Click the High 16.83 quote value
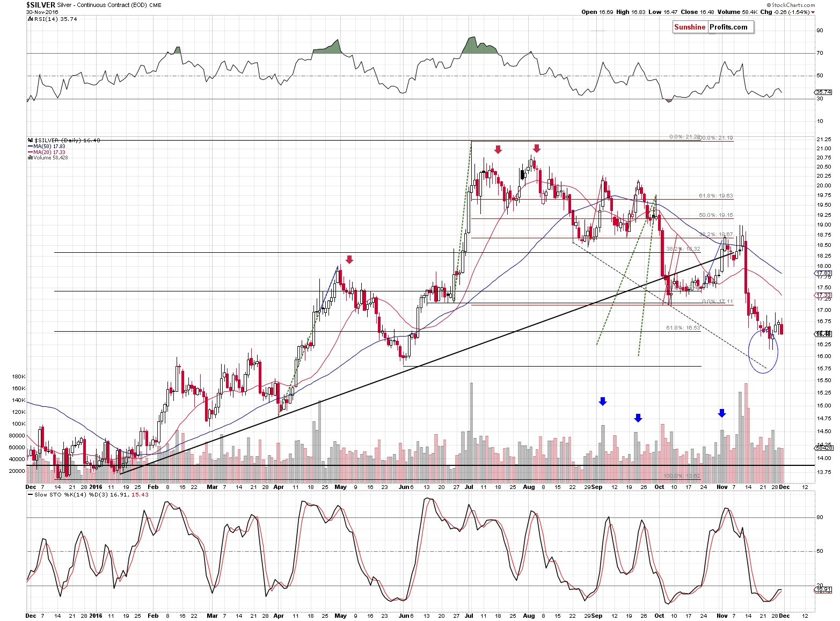 pos(631,12)
